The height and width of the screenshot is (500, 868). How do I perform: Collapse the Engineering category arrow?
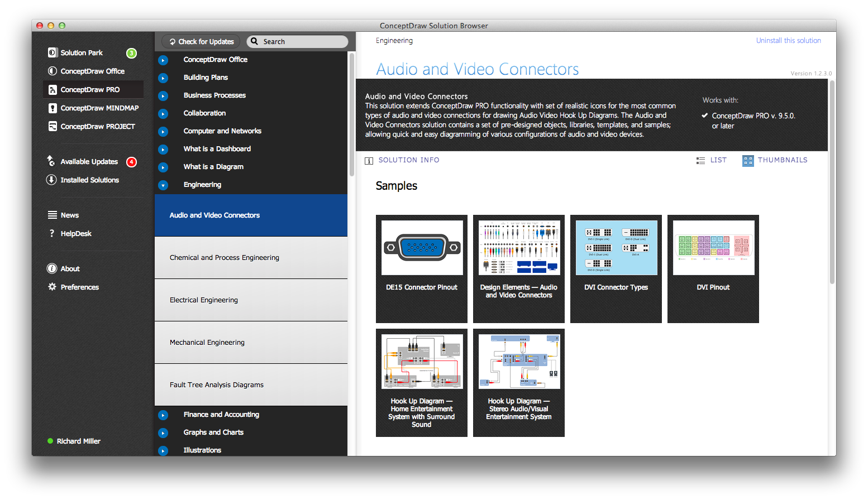(x=163, y=185)
